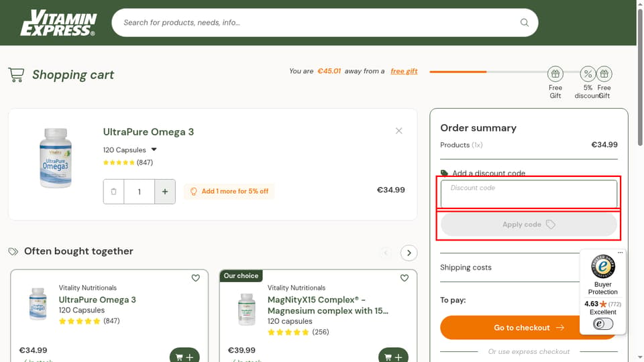Click Vitality Nutritionals brand above MagNityX15
The height and width of the screenshot is (362, 644).
(x=296, y=288)
